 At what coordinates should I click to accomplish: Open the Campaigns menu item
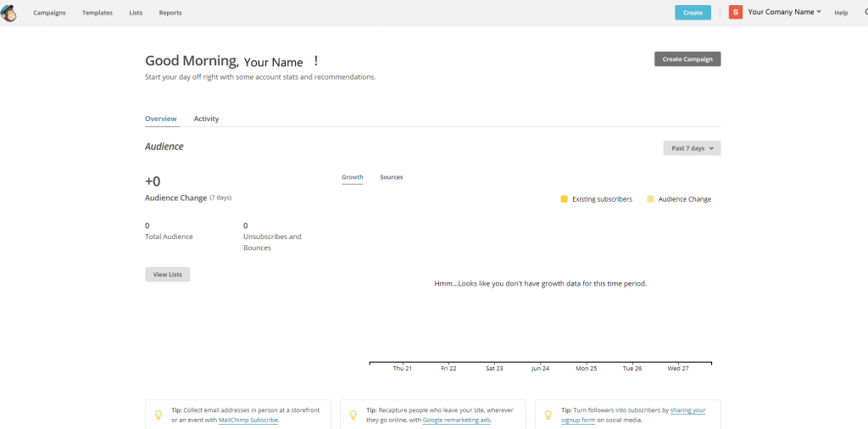click(49, 13)
